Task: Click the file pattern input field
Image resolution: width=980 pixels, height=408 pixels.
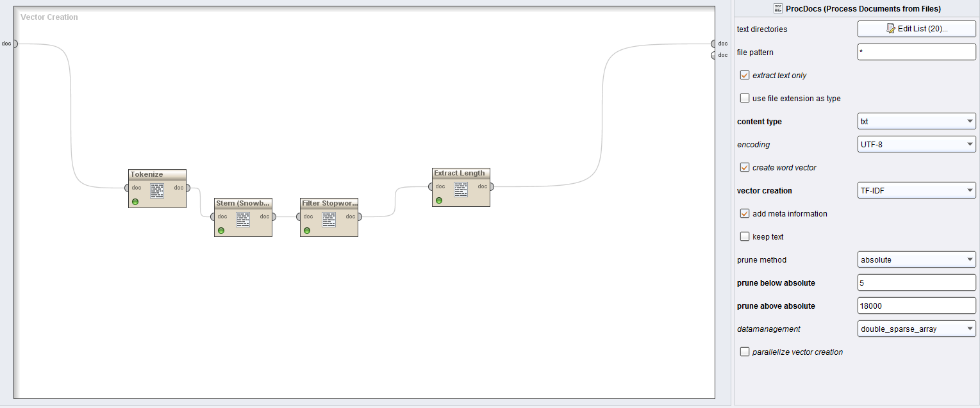Action: 916,52
